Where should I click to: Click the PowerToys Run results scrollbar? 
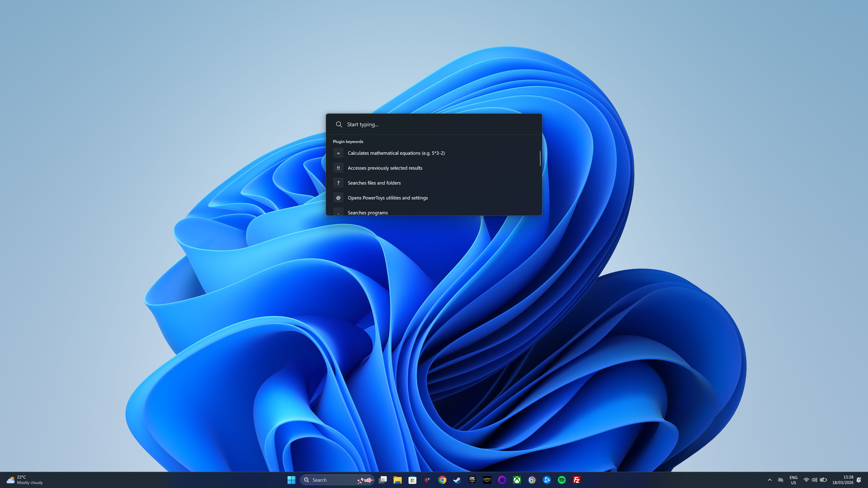pos(540,158)
